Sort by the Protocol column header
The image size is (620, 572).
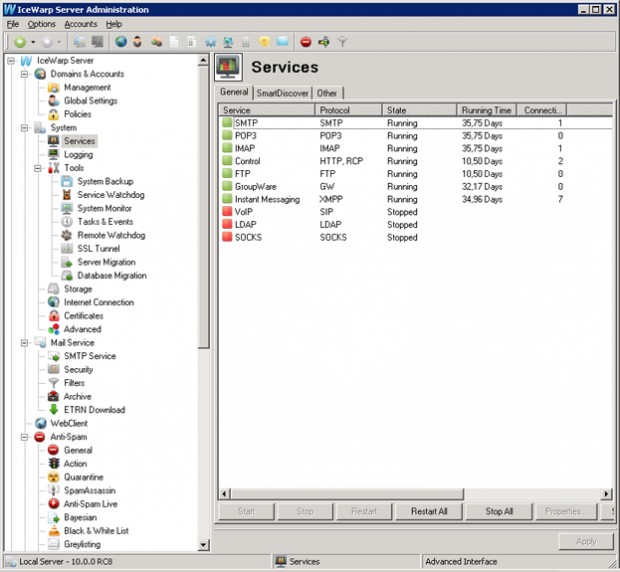click(349, 110)
